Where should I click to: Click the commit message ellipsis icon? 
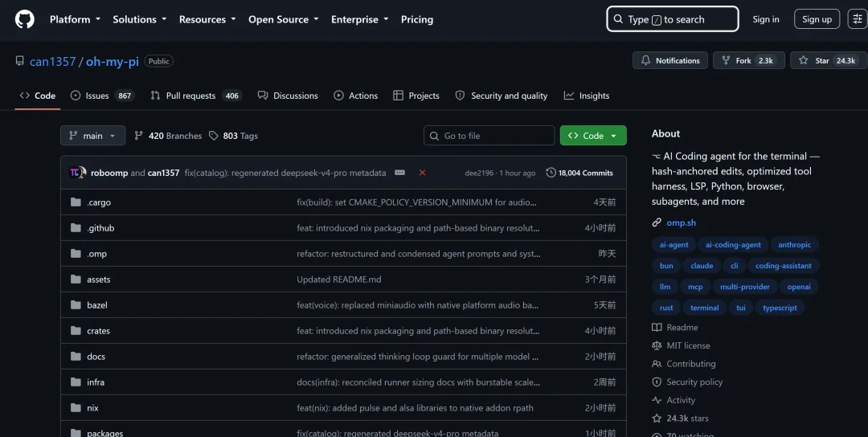click(x=399, y=173)
